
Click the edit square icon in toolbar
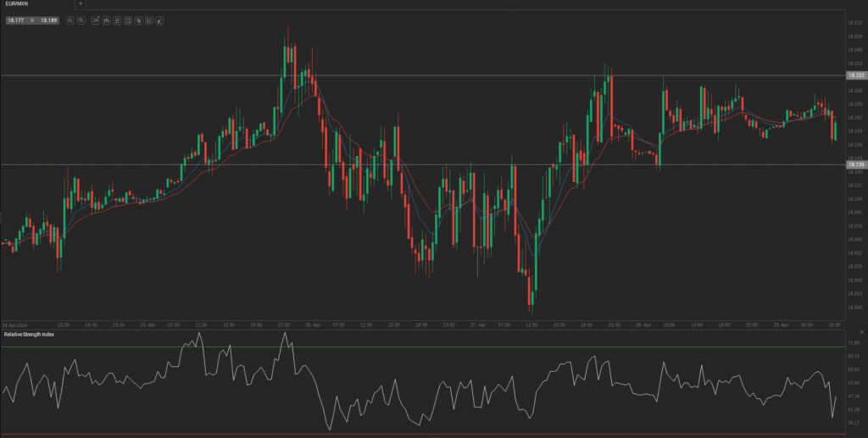coord(148,19)
